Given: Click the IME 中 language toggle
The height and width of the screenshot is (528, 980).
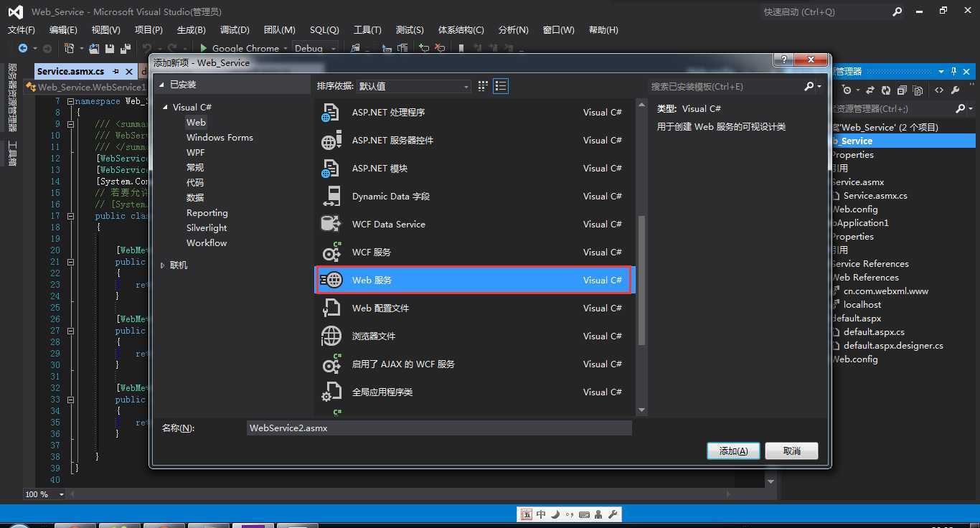Looking at the screenshot, I should coord(541,514).
